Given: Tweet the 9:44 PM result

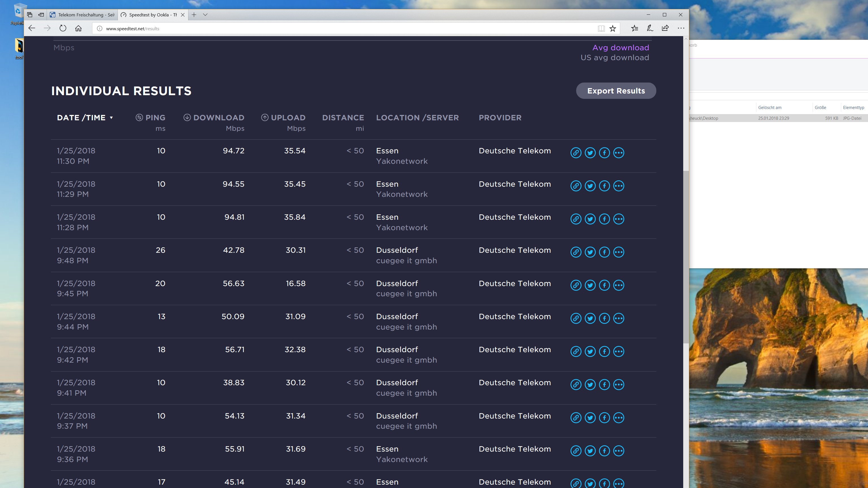Looking at the screenshot, I should 590,318.
